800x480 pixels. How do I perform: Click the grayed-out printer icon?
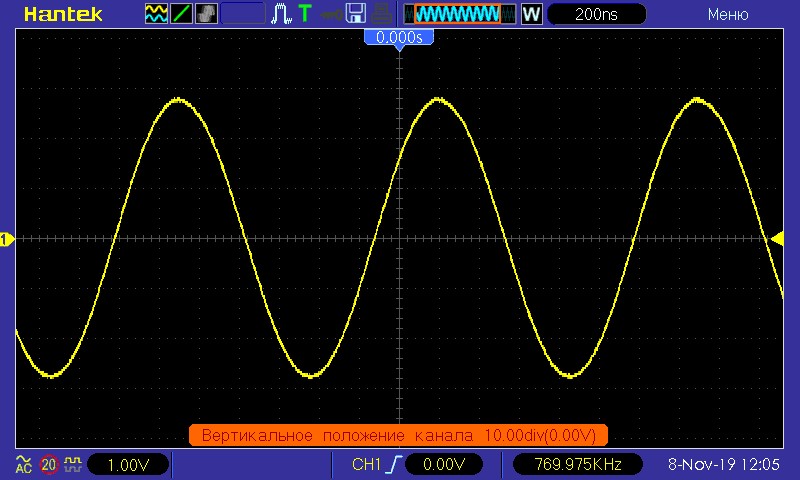tap(381, 14)
